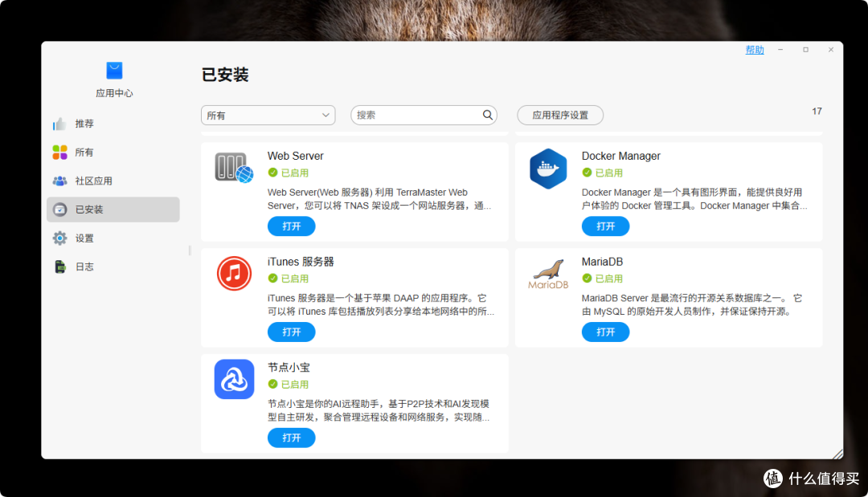Click the green enabled check for Web Server
Screen dimensions: 868x497
point(272,173)
